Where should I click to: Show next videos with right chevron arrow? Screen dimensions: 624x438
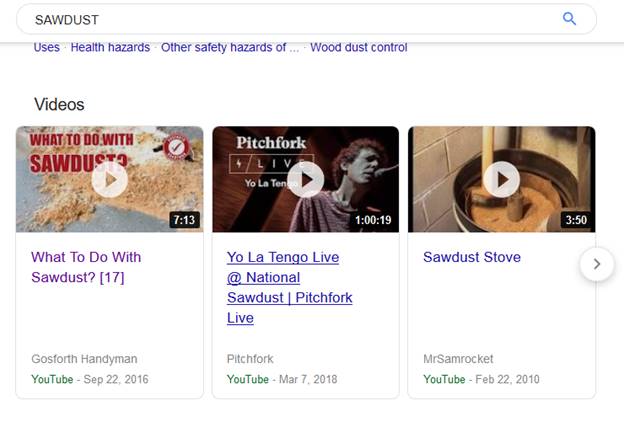597,264
